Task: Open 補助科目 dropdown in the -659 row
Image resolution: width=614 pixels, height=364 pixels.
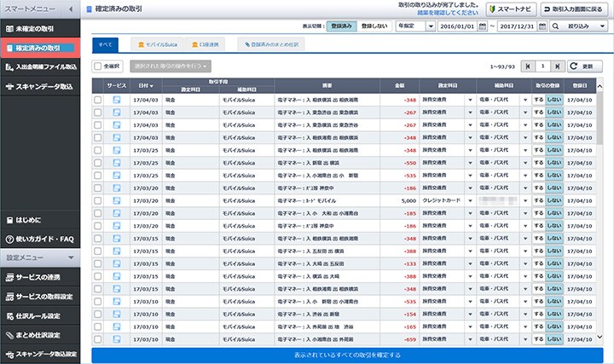Action: point(525,340)
